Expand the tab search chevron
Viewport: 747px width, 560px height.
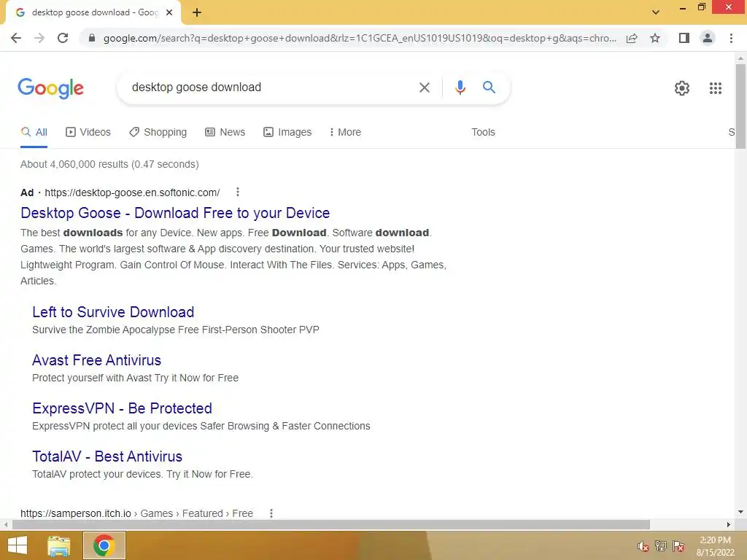click(x=656, y=12)
